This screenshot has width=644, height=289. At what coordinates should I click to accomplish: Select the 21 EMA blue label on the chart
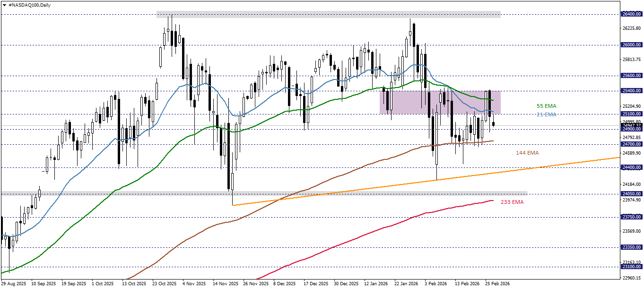(x=546, y=114)
